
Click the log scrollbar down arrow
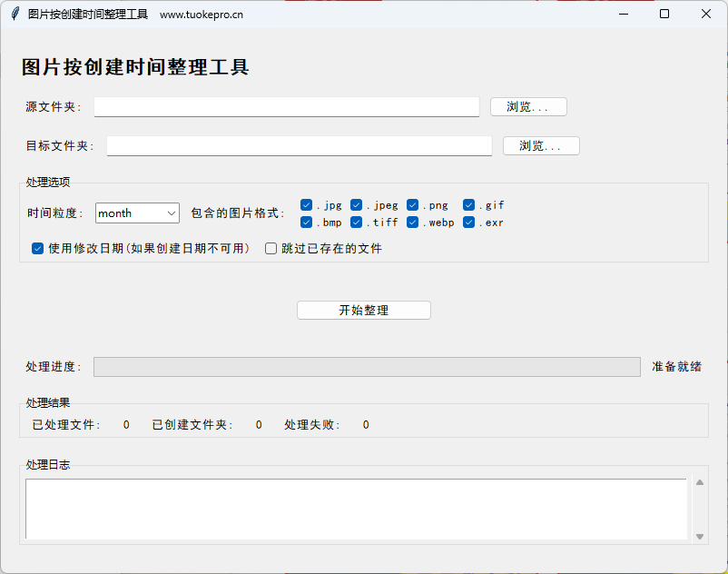[700, 537]
